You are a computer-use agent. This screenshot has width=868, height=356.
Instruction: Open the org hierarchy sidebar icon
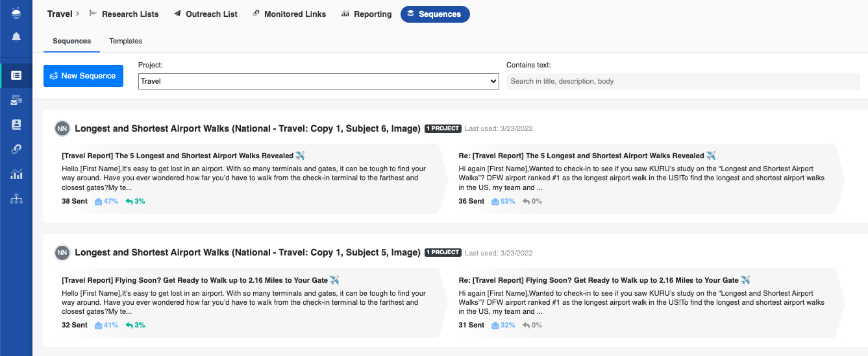pyautogui.click(x=16, y=198)
